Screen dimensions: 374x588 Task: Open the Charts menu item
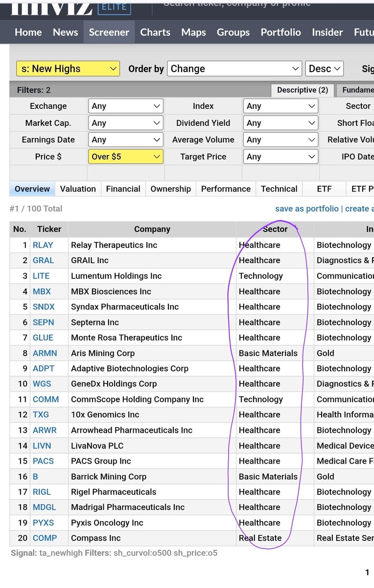[155, 32]
